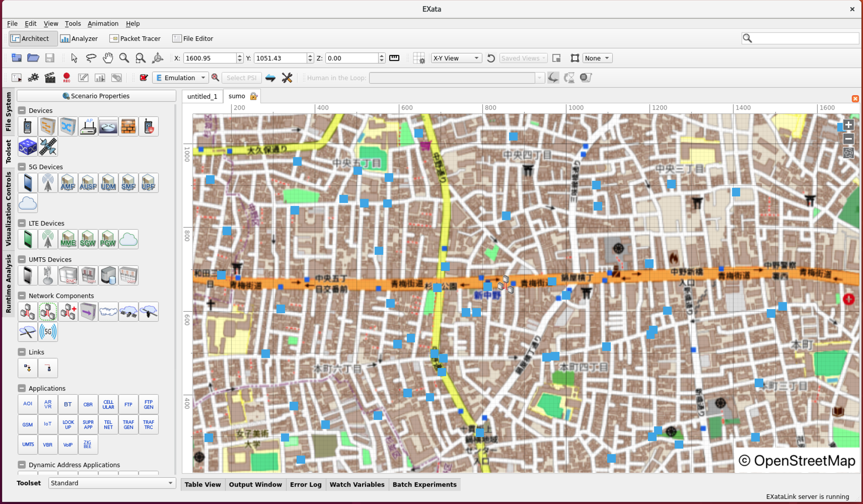
Task: Select the 5G AMF device icon
Action: tap(68, 183)
